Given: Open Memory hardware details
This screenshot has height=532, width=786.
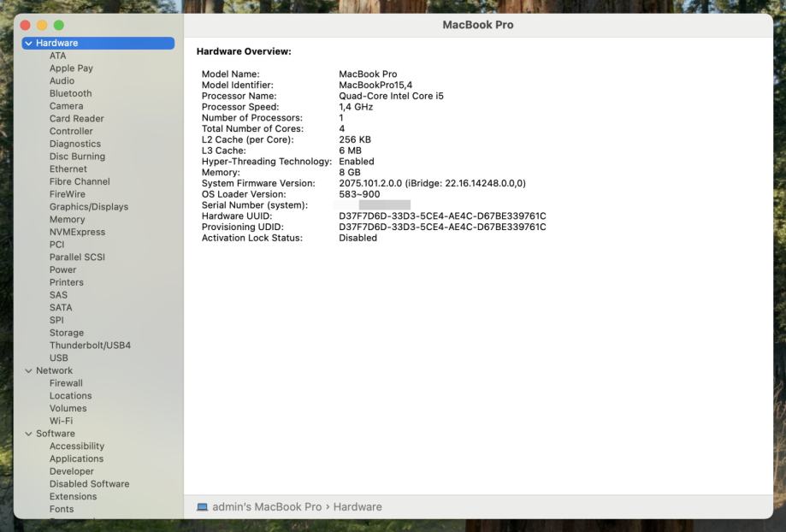Looking at the screenshot, I should pos(68,219).
